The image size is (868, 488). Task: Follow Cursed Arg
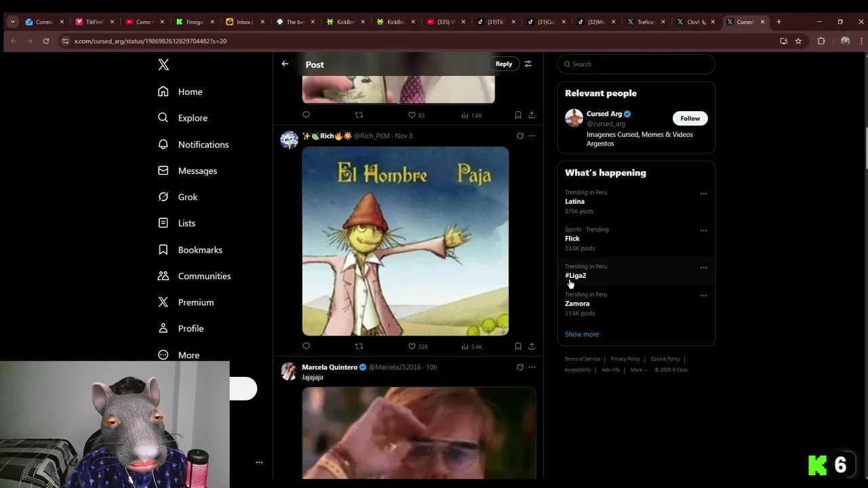tap(690, 119)
